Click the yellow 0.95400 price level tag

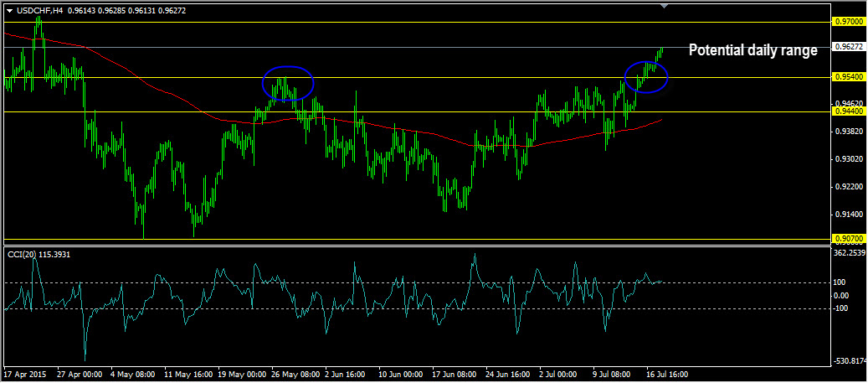coord(849,77)
